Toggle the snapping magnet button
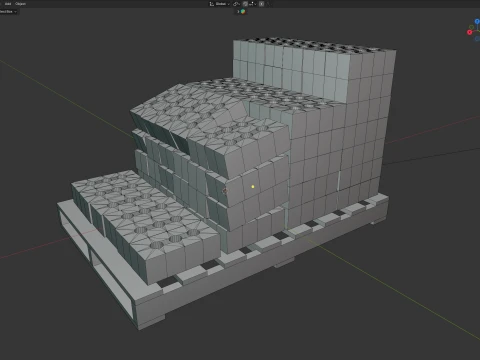 click(245, 4)
